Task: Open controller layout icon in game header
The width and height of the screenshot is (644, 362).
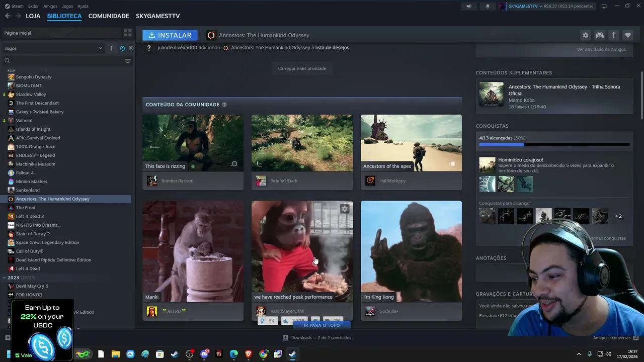Action: coord(600,35)
